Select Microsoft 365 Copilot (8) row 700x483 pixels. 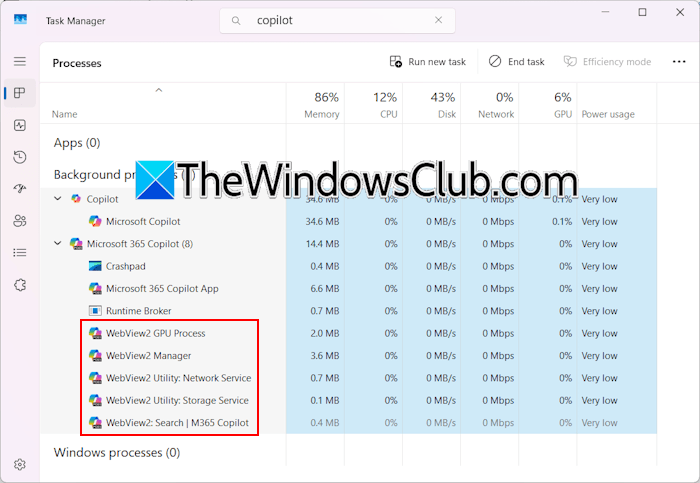coord(348,244)
